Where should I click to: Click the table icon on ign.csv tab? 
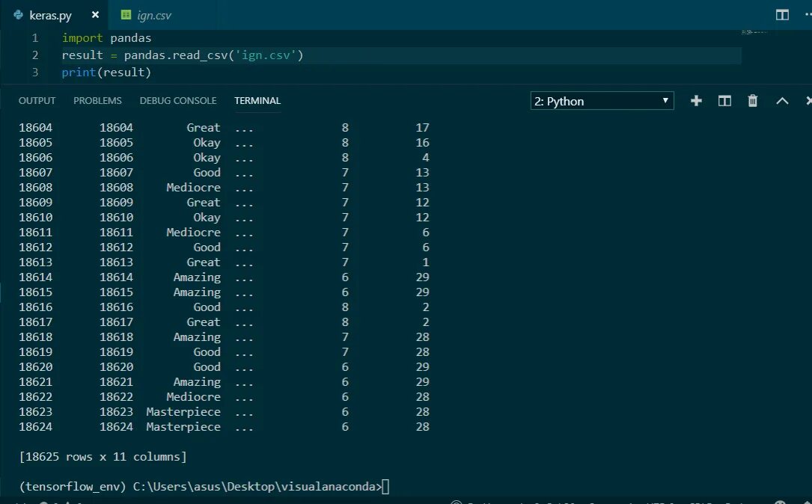coord(126,15)
